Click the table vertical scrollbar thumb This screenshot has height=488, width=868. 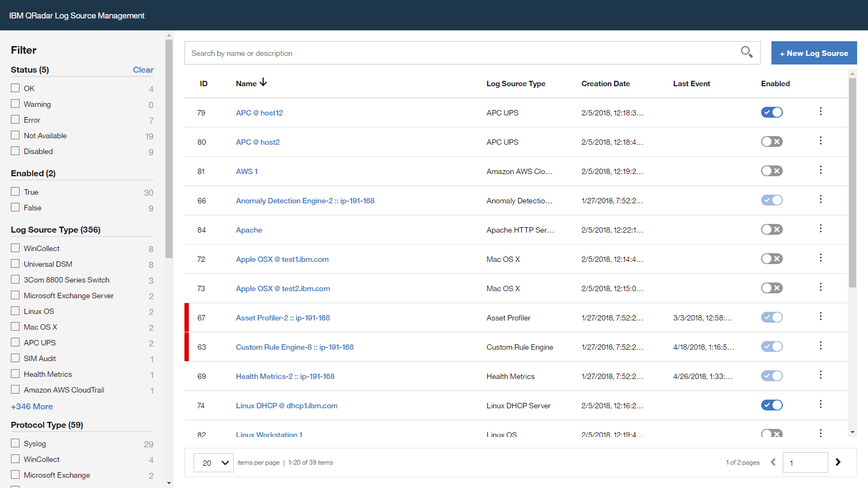852,182
